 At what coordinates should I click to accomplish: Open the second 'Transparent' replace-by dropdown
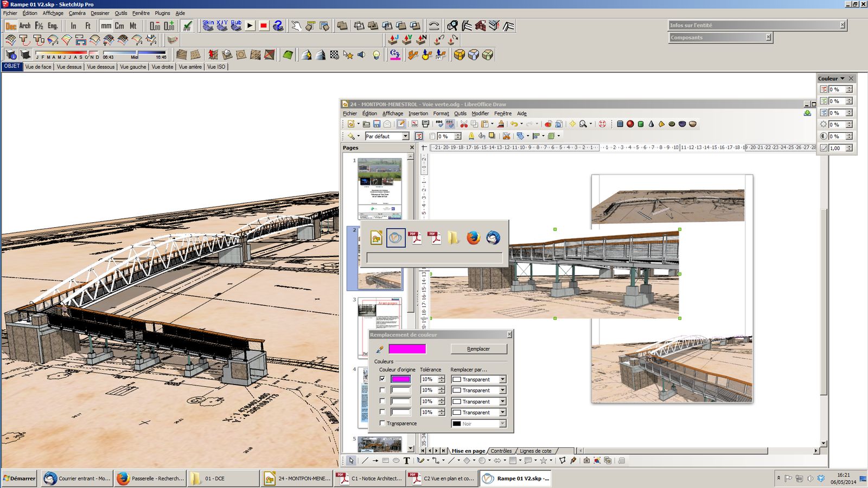[503, 390]
